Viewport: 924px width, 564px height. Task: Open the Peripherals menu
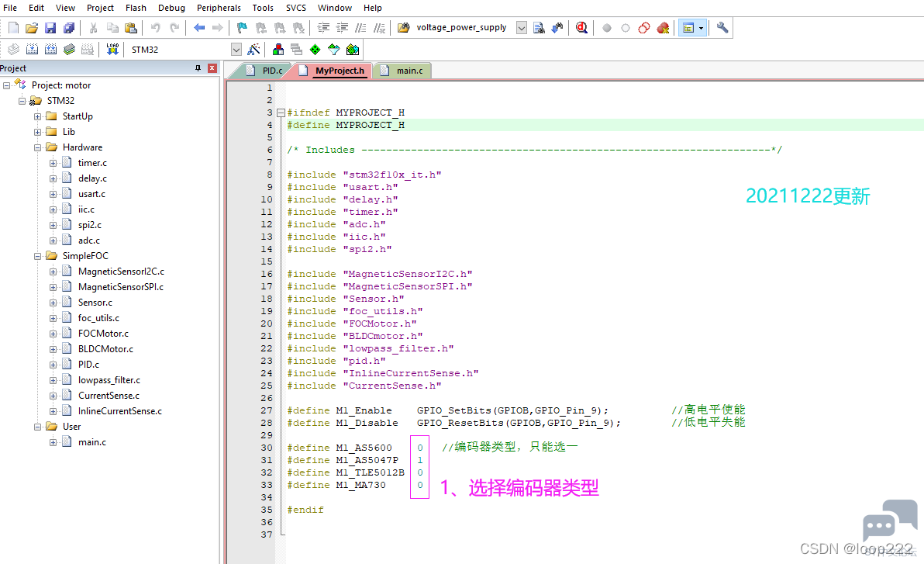(219, 8)
